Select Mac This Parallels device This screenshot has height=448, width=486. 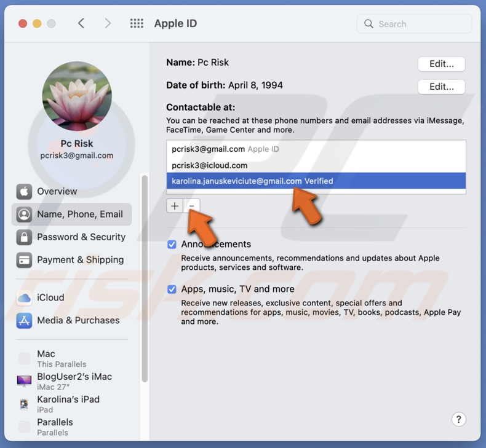point(71,358)
